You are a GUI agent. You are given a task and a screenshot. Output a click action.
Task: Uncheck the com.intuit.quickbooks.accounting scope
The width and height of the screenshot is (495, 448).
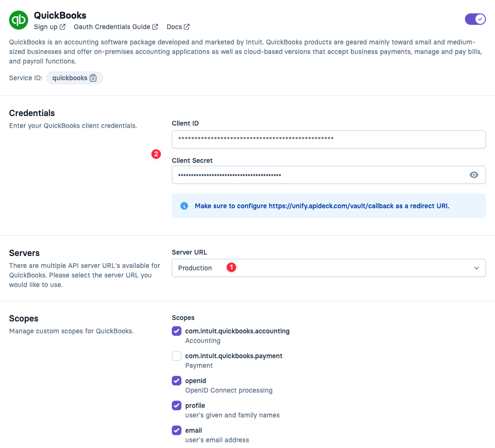pos(177,331)
